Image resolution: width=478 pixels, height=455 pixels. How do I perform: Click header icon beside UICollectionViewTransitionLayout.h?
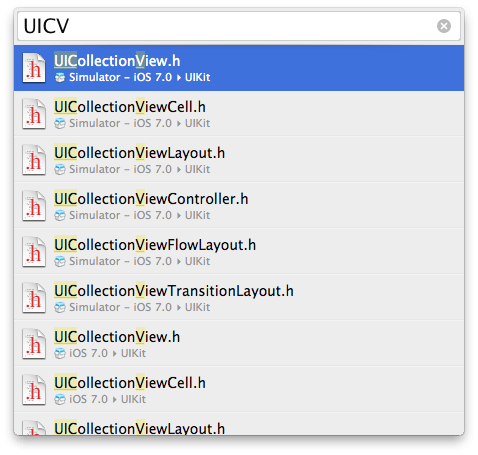point(34,298)
